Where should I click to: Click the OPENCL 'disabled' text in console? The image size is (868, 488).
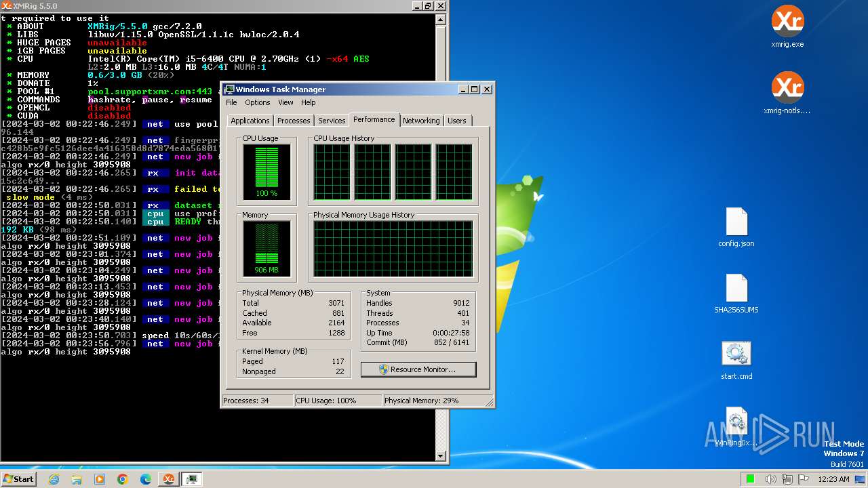click(109, 108)
